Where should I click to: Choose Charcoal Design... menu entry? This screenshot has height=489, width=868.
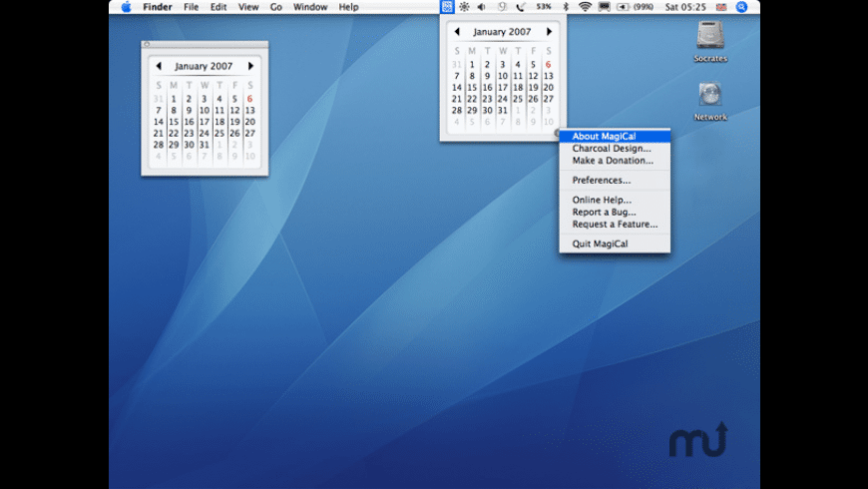click(615, 149)
